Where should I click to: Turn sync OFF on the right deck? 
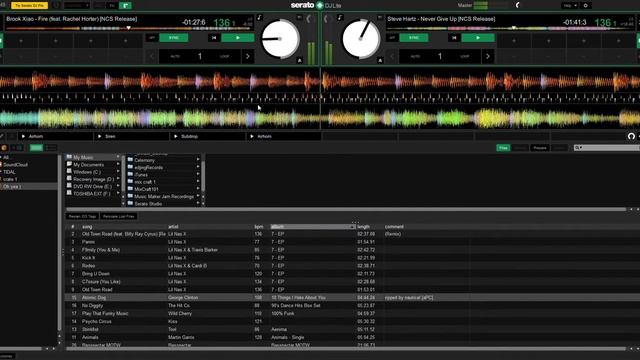[392, 38]
